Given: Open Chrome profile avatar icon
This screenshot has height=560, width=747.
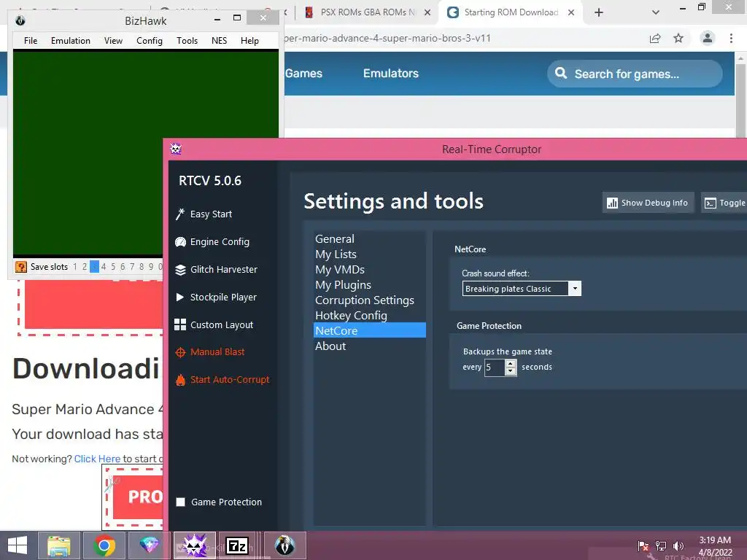Looking at the screenshot, I should pyautogui.click(x=708, y=38).
